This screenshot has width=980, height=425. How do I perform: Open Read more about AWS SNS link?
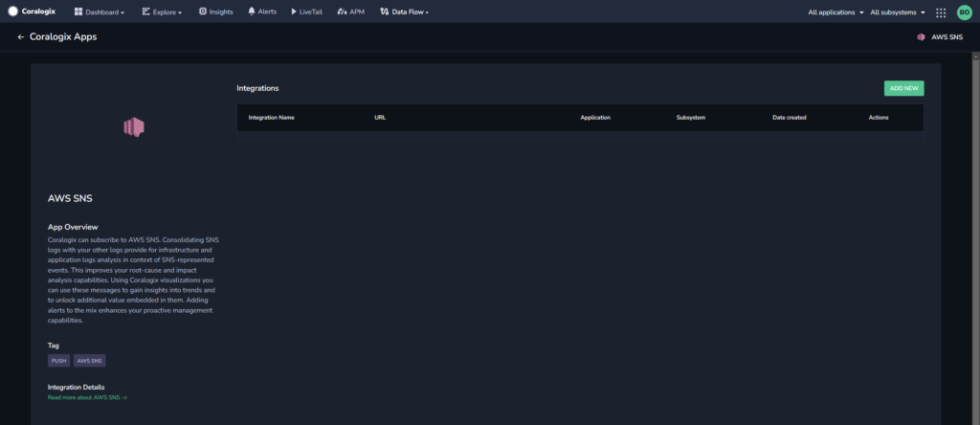(87, 397)
